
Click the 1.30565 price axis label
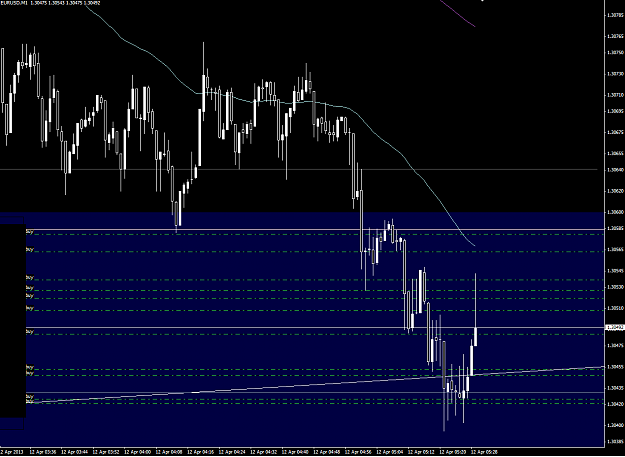pyautogui.click(x=615, y=249)
